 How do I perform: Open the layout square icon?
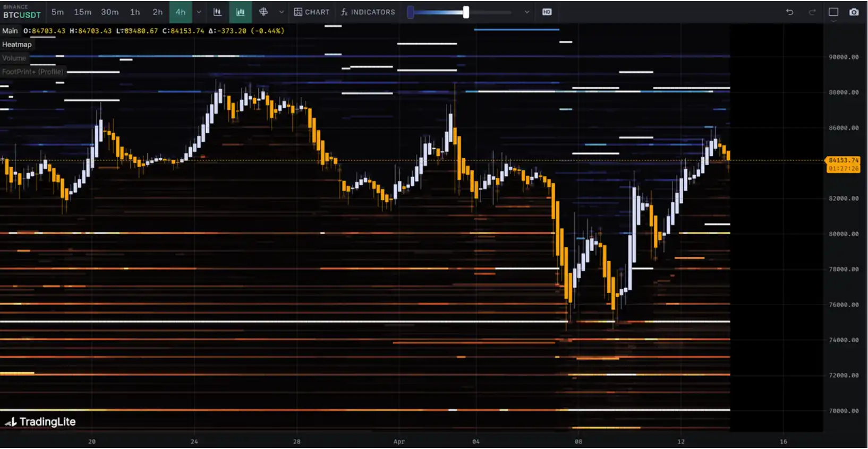point(833,12)
